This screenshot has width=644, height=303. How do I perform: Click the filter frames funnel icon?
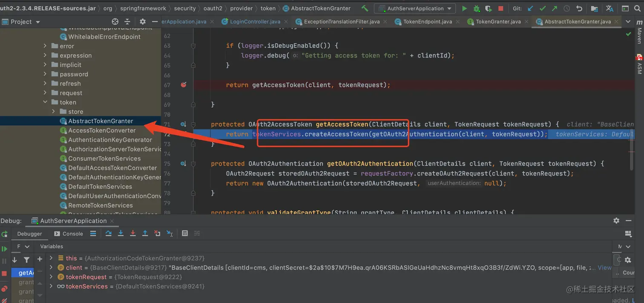click(x=26, y=260)
